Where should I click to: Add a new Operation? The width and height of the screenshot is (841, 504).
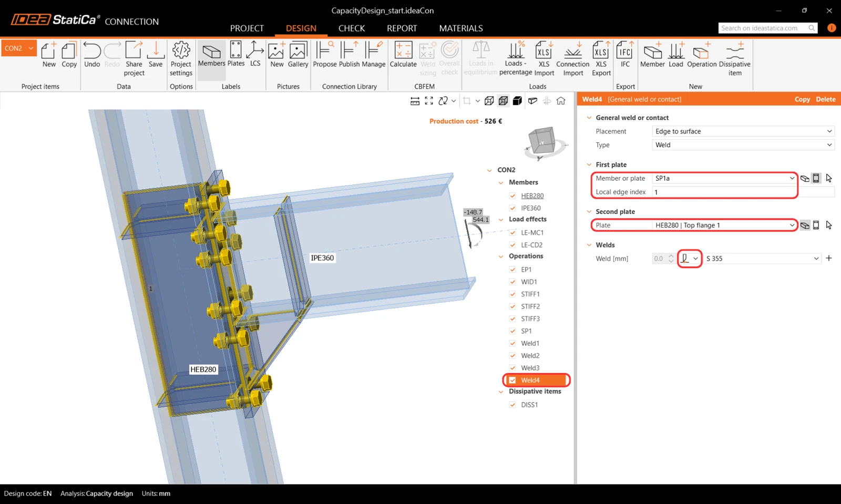click(x=702, y=55)
